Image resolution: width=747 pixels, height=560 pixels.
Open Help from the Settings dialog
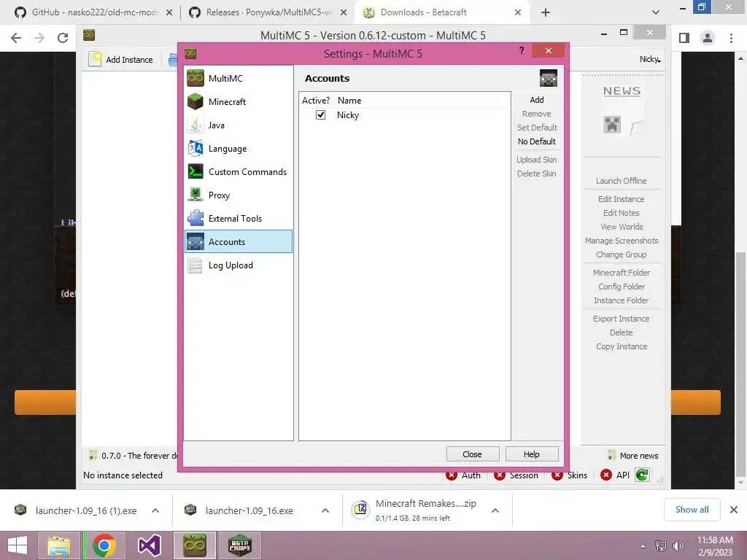(531, 454)
